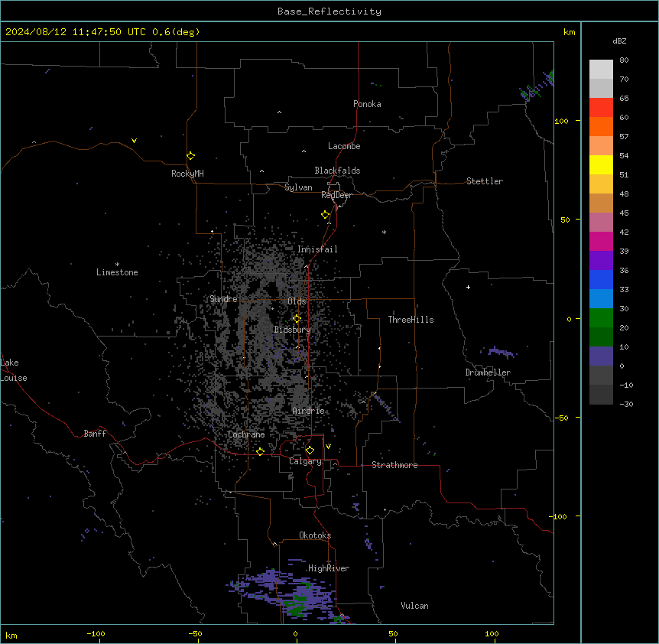This screenshot has height=644, width=659.
Task: Select the Limestone label
Action: [117, 272]
